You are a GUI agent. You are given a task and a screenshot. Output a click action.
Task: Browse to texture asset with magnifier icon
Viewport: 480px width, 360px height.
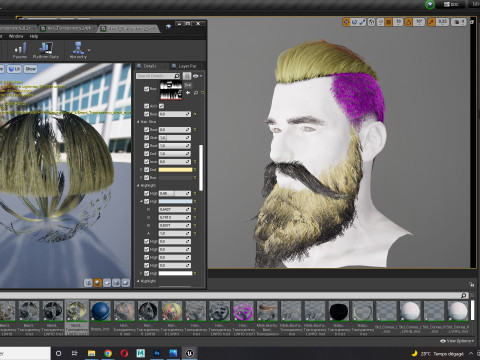click(x=196, y=93)
